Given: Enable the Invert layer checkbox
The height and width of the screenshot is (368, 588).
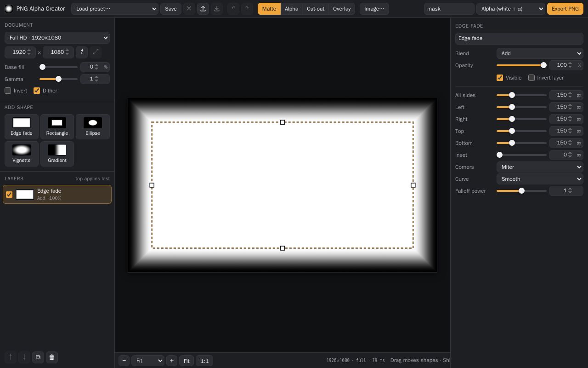Looking at the screenshot, I should [531, 78].
